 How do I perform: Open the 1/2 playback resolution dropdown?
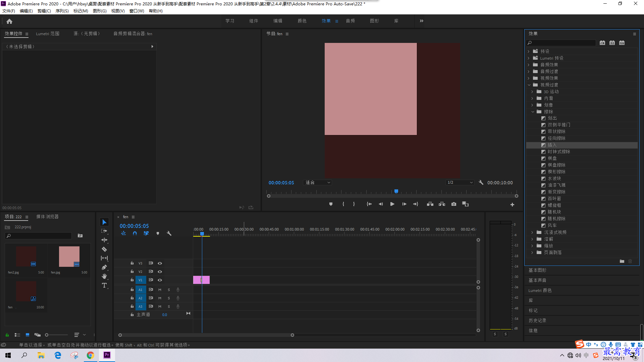click(460, 183)
